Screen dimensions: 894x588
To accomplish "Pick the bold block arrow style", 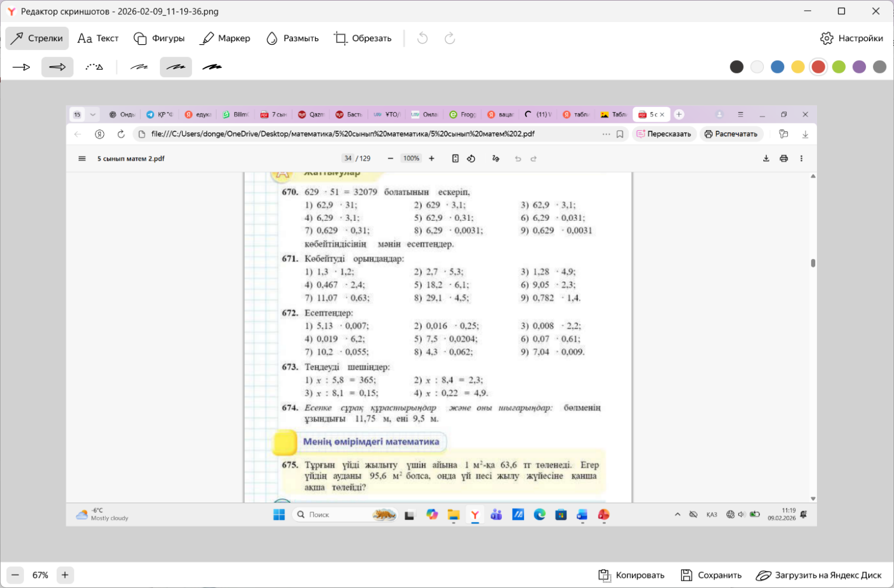I will [x=57, y=67].
